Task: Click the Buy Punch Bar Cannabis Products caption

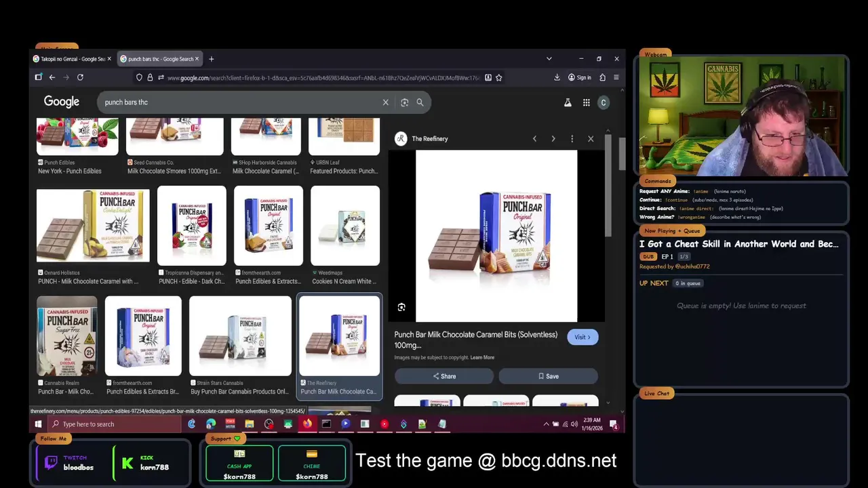Action: [239, 392]
